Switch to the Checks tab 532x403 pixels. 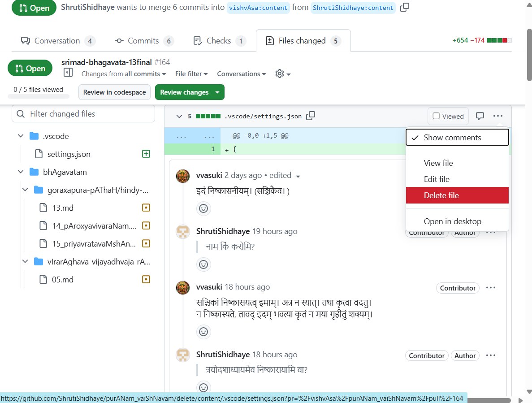(x=220, y=41)
